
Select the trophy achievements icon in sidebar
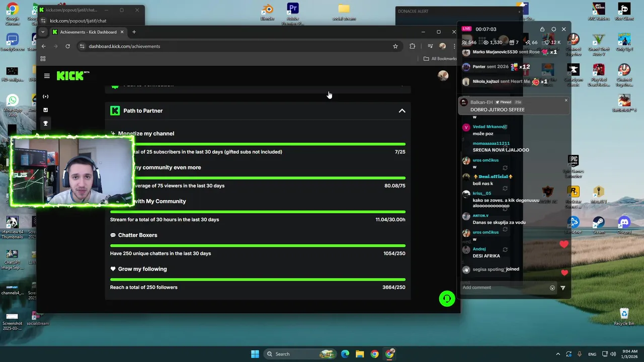pos(46,123)
